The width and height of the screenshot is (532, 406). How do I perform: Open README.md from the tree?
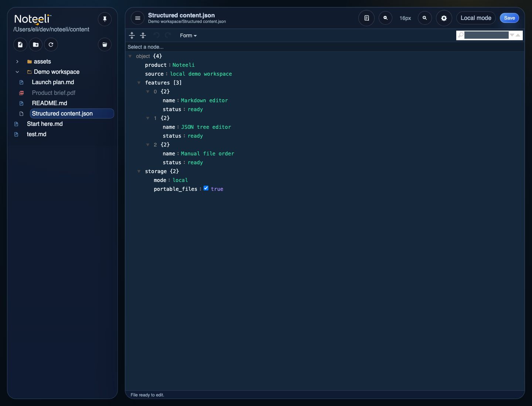pos(50,103)
